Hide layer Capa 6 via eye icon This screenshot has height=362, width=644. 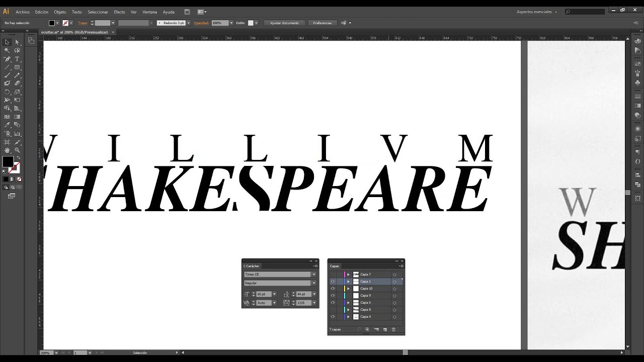(x=333, y=303)
